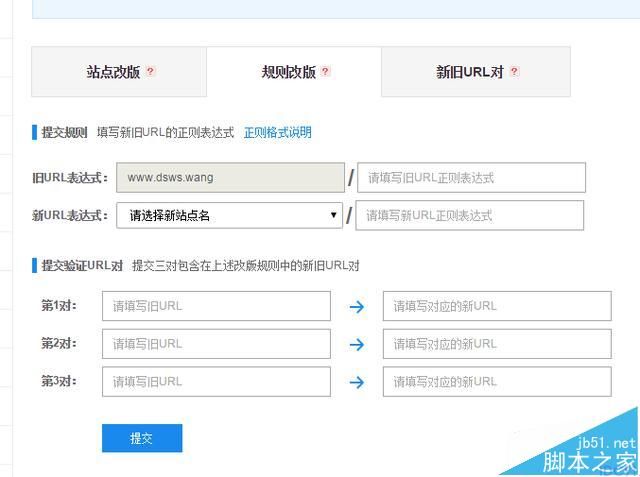Viewport: 640px width, 477px height.
Task: Click the help icon beside 规则改版
Action: point(325,71)
